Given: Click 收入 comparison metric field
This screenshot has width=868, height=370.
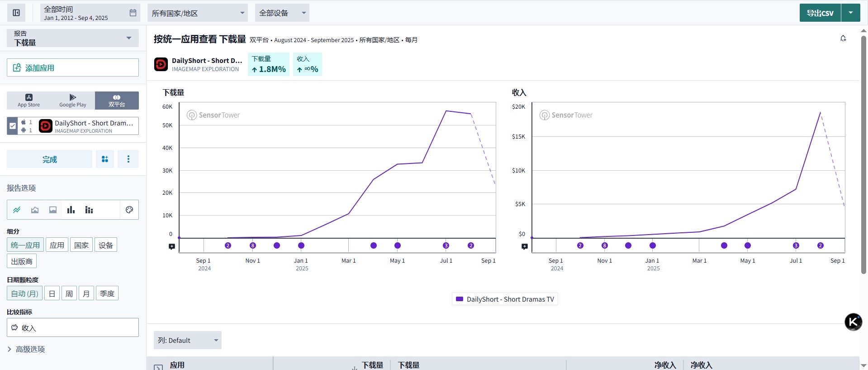Looking at the screenshot, I should (x=73, y=327).
